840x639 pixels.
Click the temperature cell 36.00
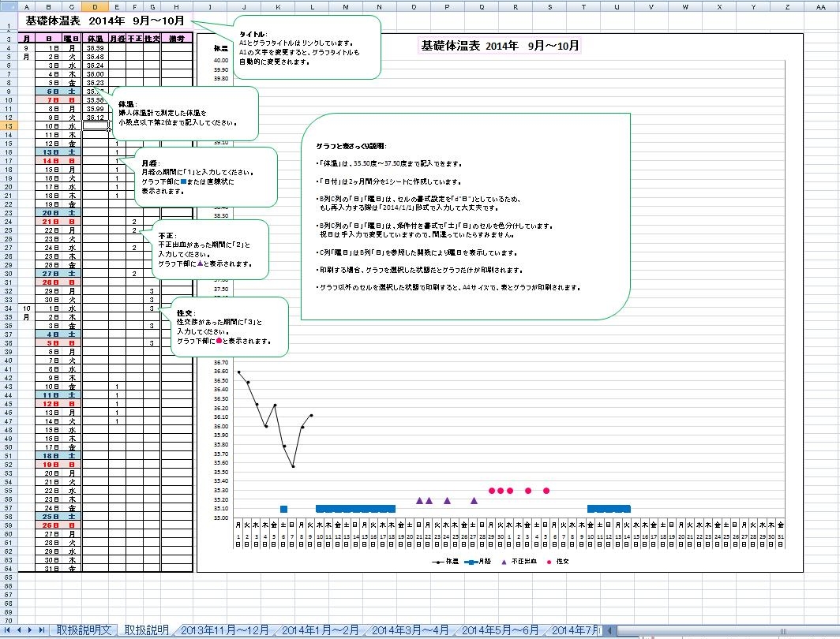95,74
